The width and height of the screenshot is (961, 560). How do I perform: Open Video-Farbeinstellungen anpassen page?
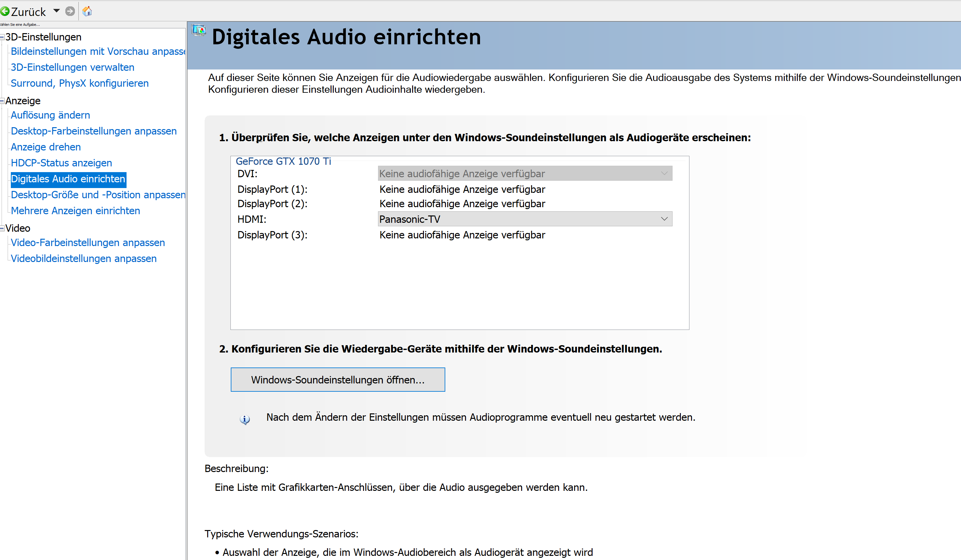coord(88,243)
